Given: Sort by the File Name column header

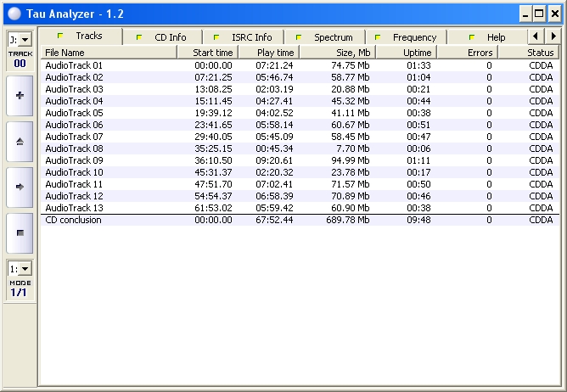Looking at the screenshot, I should [106, 53].
